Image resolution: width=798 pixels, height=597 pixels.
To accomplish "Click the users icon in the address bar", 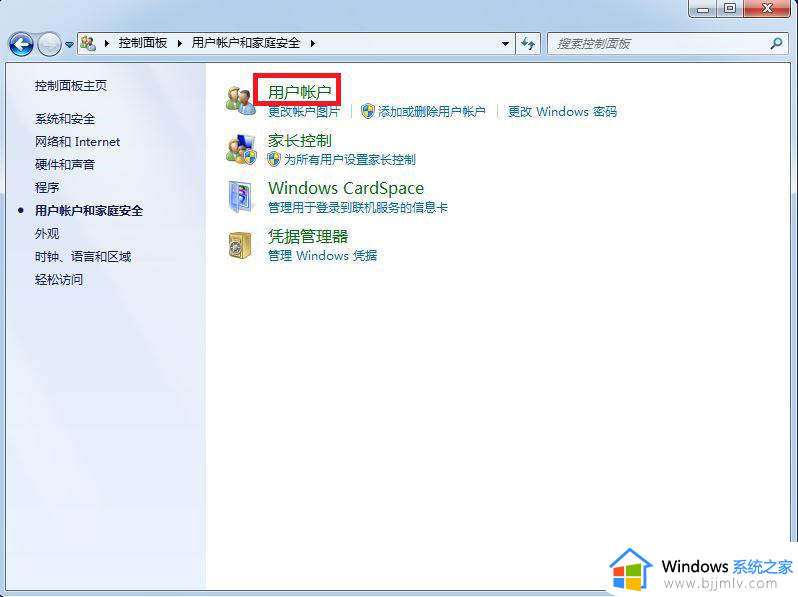I will pos(88,43).
